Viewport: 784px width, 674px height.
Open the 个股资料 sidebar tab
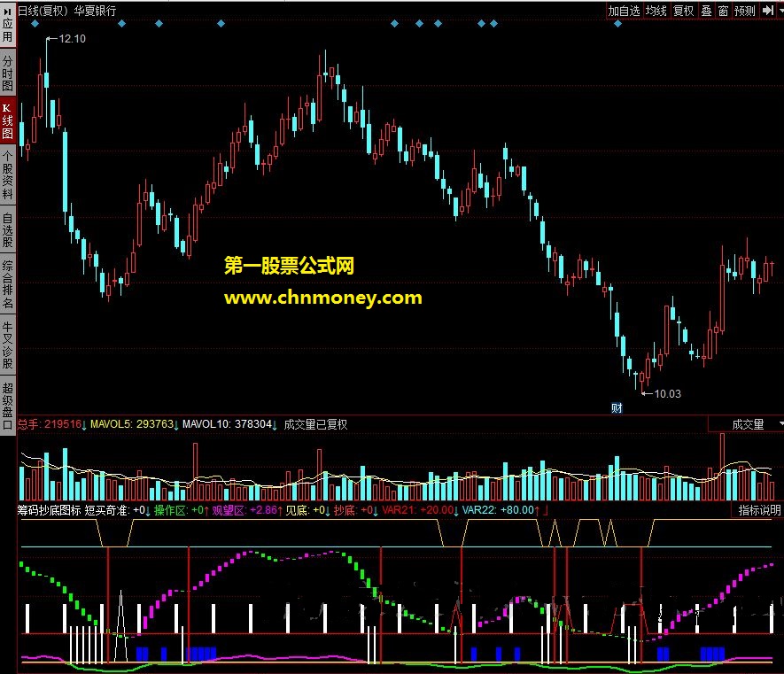[7, 175]
